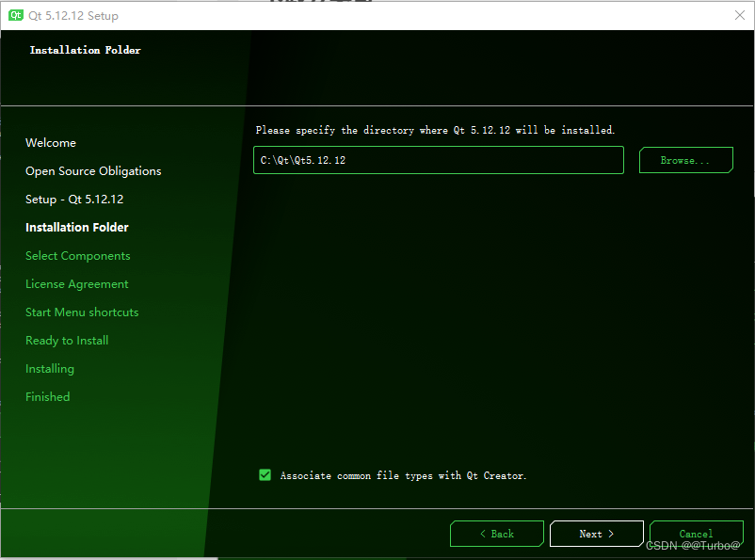Click the Qt 5.12.12 Setup window title
Screen dimensions: 755x560
[73, 16]
